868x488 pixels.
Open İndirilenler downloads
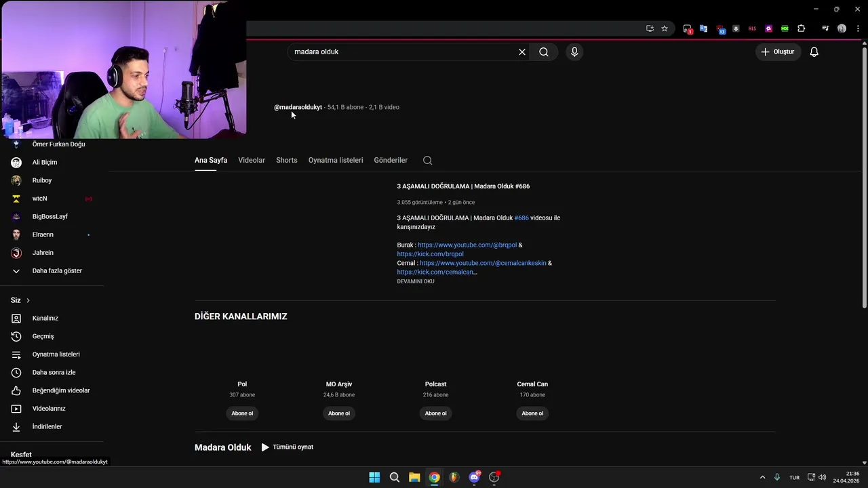tap(52, 427)
